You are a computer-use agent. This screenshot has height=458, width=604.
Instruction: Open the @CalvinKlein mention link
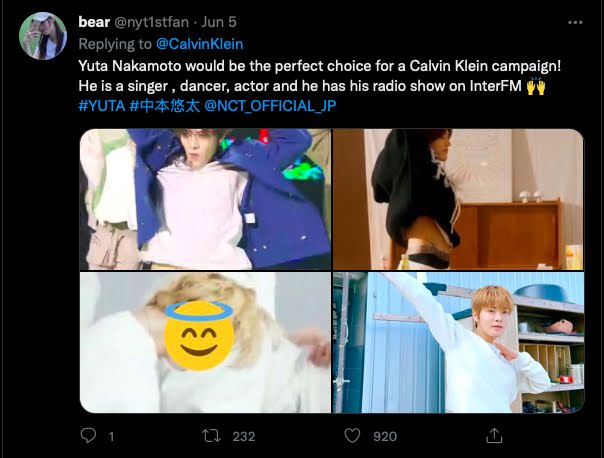pyautogui.click(x=200, y=43)
